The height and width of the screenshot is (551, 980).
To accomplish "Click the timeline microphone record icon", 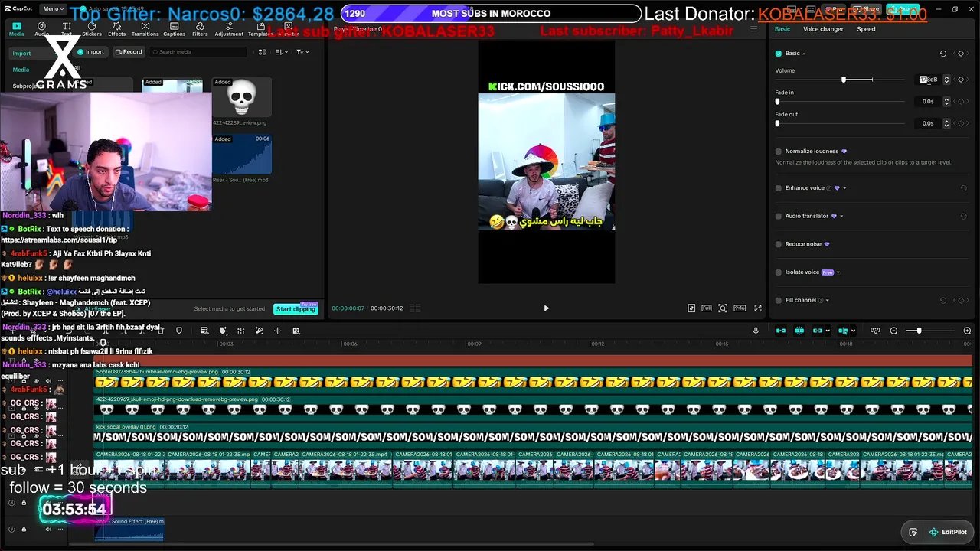I will tap(756, 331).
